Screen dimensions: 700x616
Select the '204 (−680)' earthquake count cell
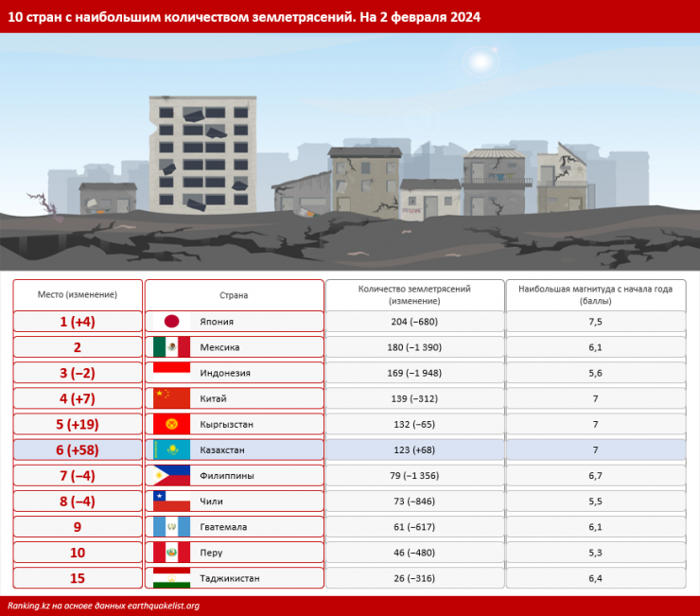414,322
